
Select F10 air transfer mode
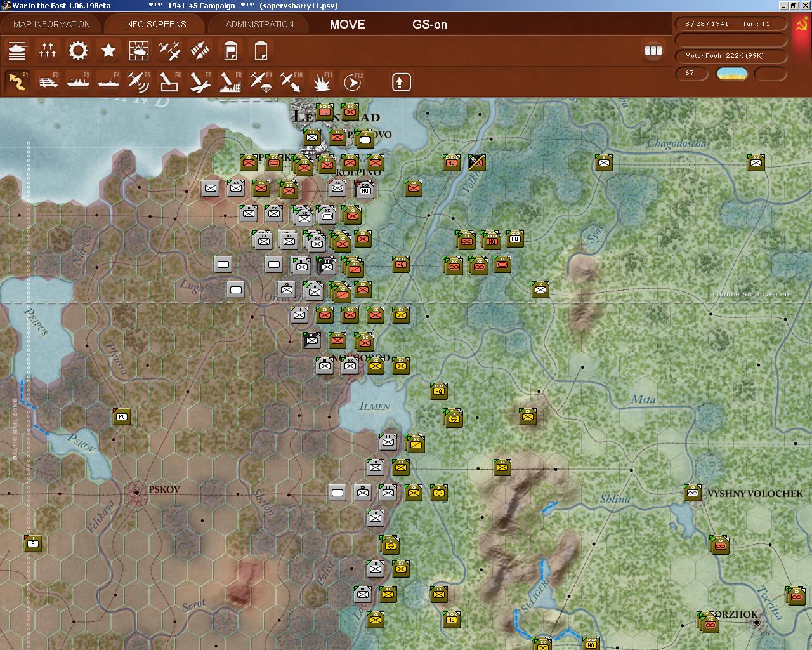click(291, 82)
